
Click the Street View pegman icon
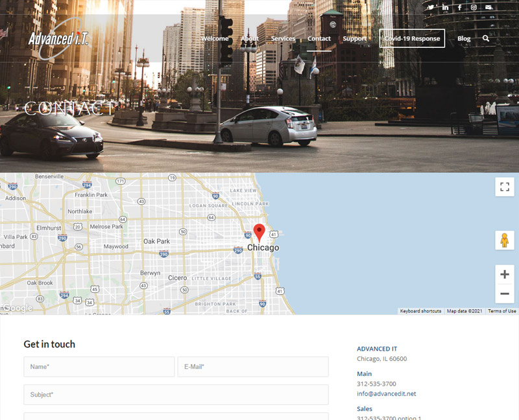click(505, 240)
